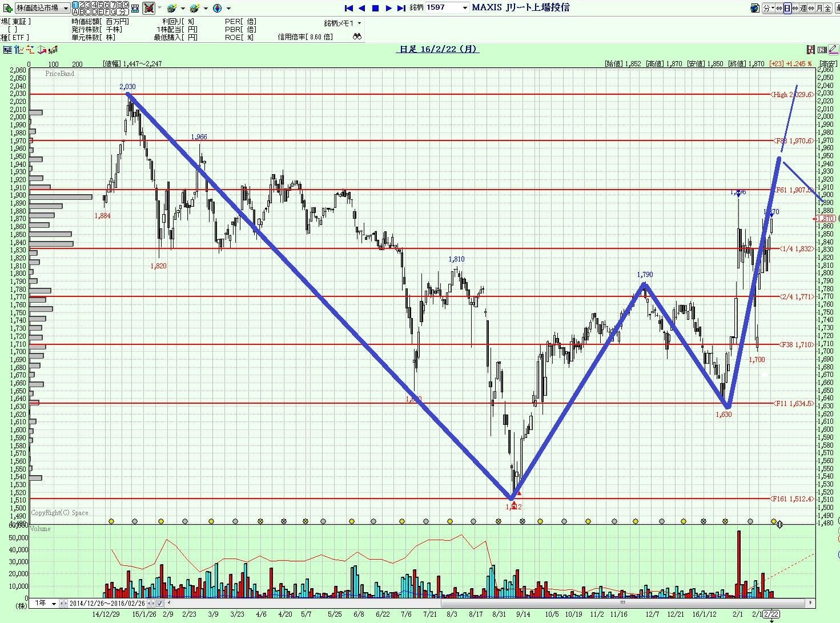Click the F11 1,634.5 level label

[794, 403]
